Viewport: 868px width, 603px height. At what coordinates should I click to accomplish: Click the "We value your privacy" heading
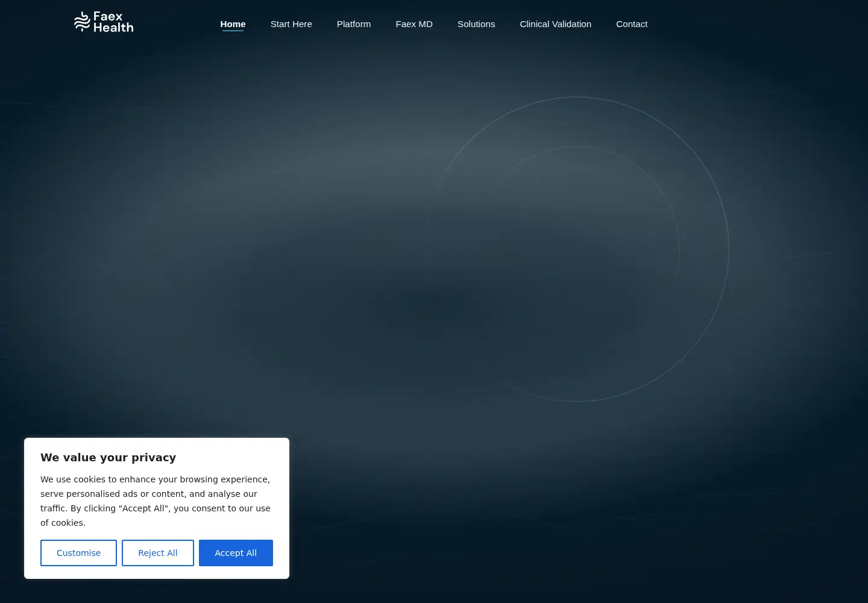(108, 458)
